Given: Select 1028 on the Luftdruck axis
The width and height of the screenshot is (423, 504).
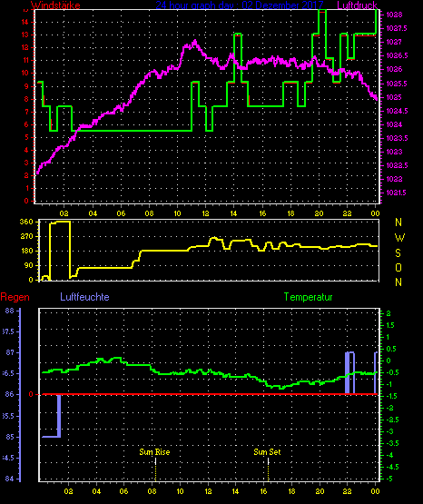Looking at the screenshot, I should coord(394,15).
